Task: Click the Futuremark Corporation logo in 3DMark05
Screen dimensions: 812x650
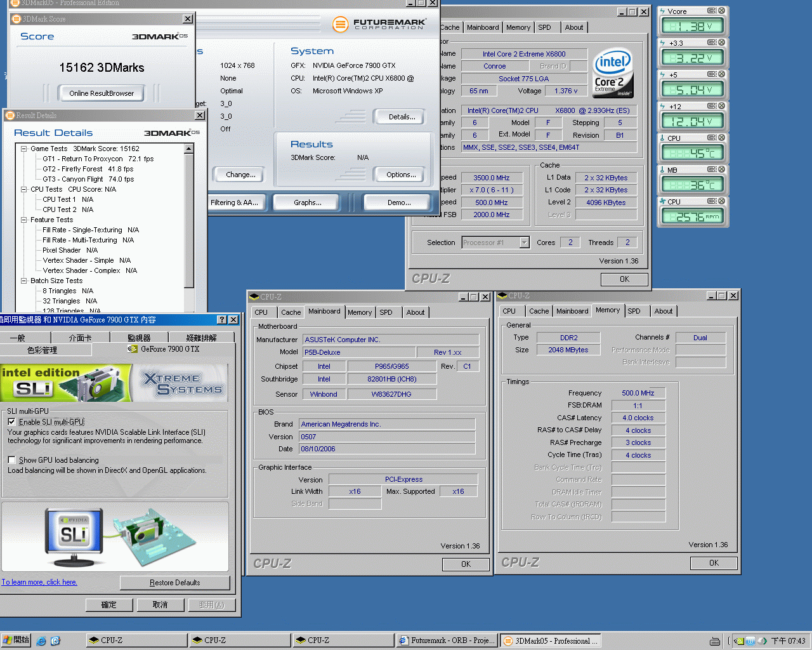Action: pyautogui.click(x=379, y=25)
